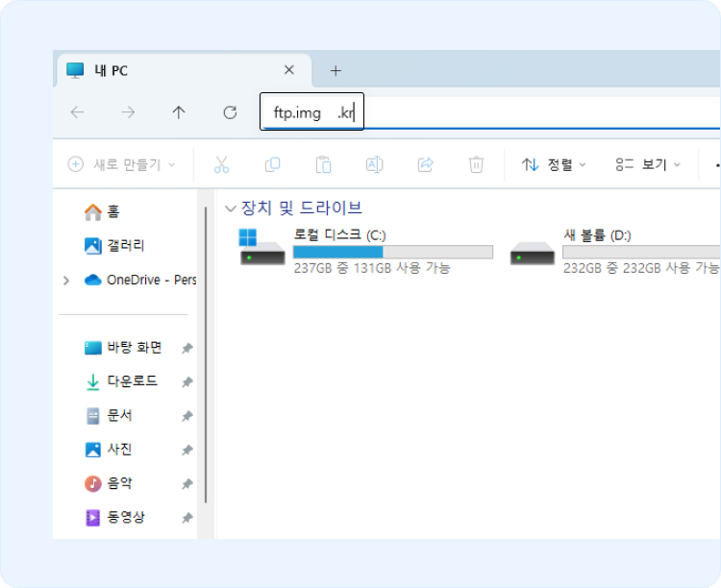Expand the OneDrive tree node
Screen dimensions: 721x588
(x=65, y=281)
